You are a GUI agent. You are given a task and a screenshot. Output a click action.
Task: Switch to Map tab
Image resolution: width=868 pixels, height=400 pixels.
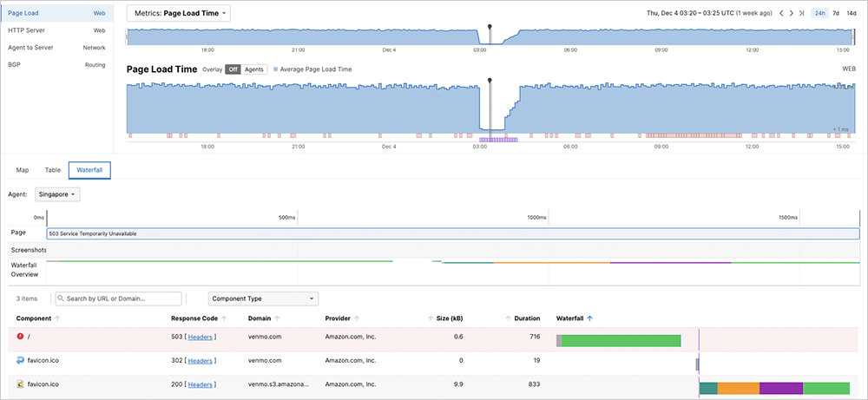pyautogui.click(x=23, y=170)
